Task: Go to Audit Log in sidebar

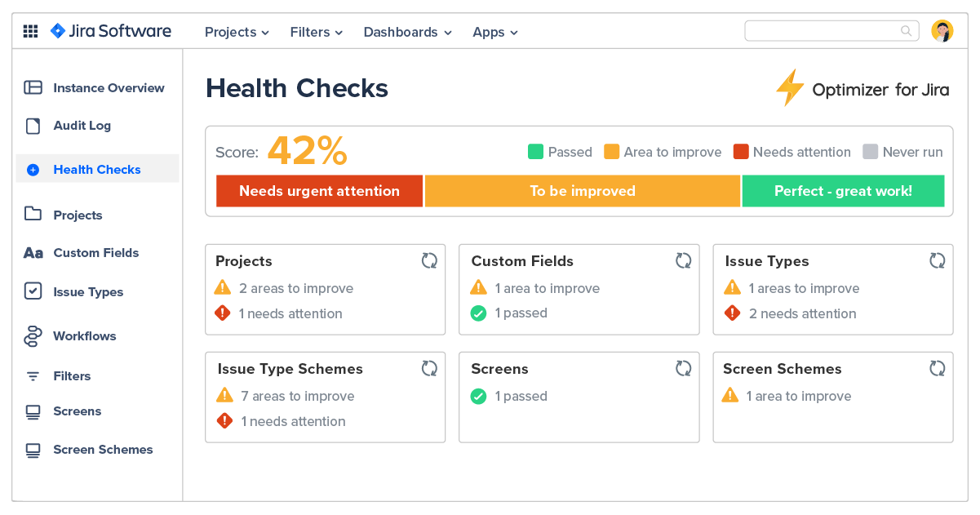Action: pyautogui.click(x=82, y=126)
